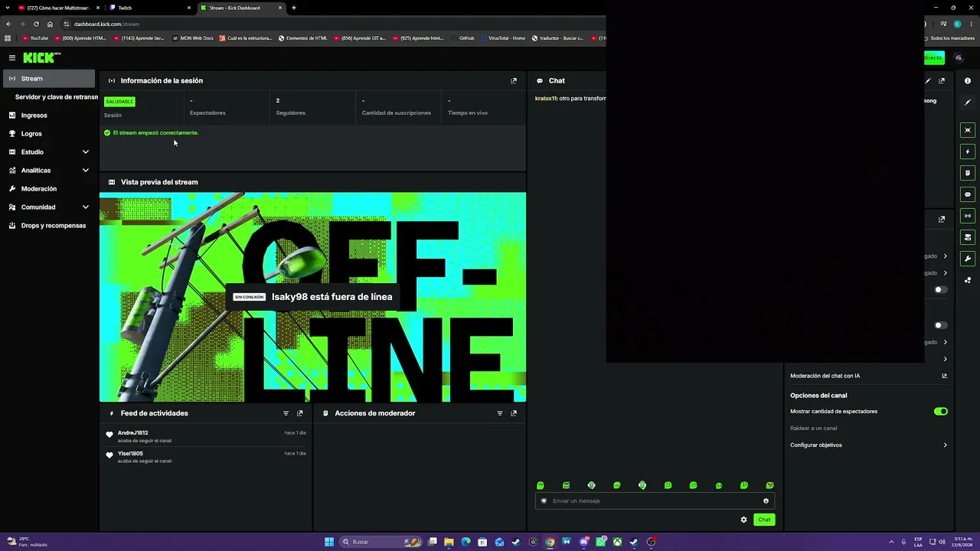Open the GitHub bookmark

462,37
